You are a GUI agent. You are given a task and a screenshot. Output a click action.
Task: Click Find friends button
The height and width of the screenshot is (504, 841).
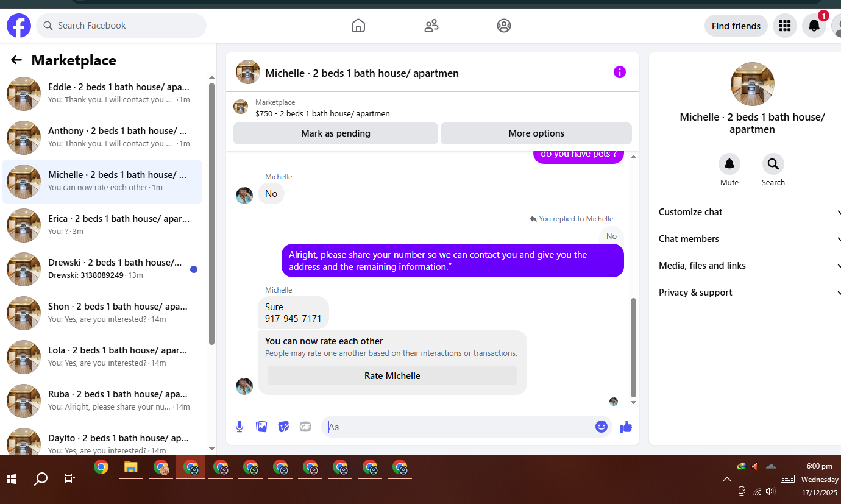point(736,26)
